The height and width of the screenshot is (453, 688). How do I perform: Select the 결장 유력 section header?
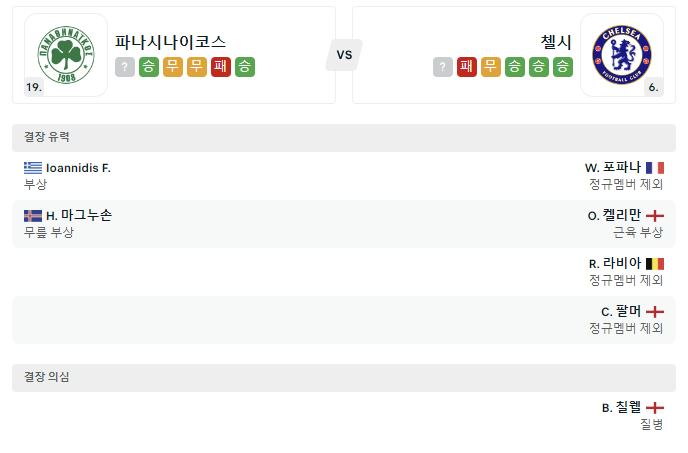344,138
